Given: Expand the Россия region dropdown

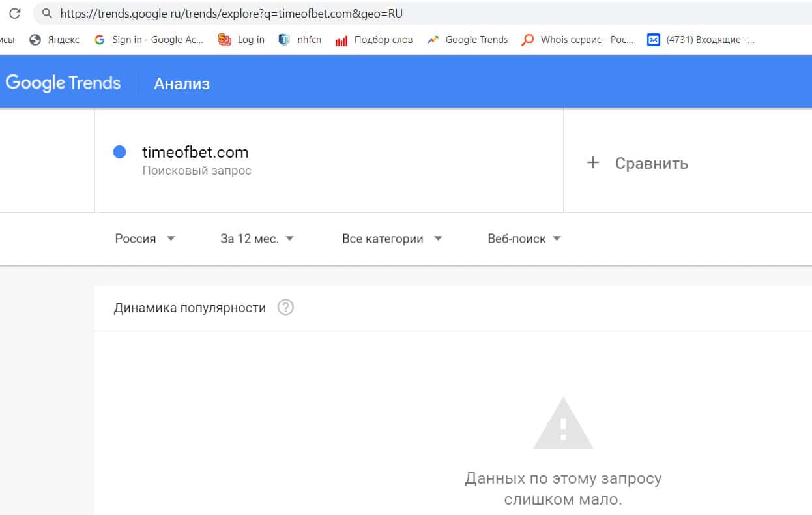Looking at the screenshot, I should pos(145,239).
